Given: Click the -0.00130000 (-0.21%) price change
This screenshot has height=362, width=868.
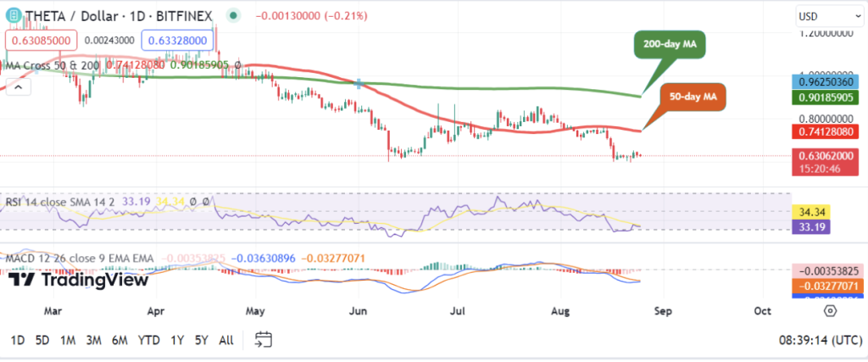Looking at the screenshot, I should pos(311,16).
